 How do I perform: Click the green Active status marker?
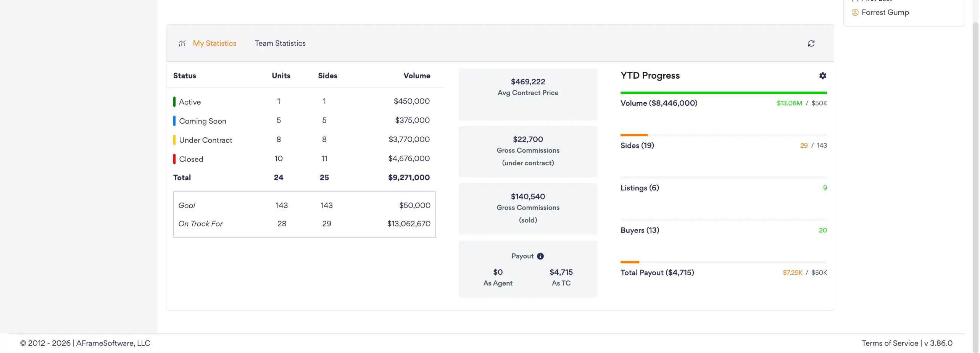point(174,102)
